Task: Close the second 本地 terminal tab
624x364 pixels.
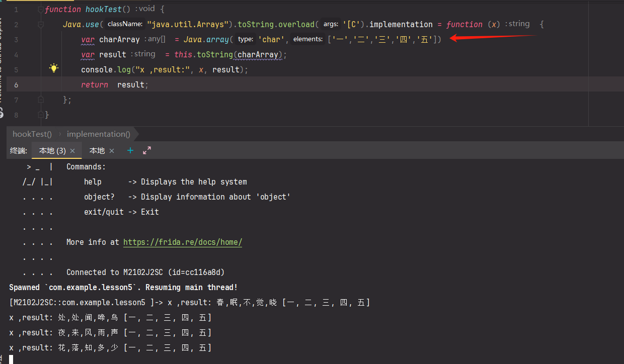Action: click(112, 151)
